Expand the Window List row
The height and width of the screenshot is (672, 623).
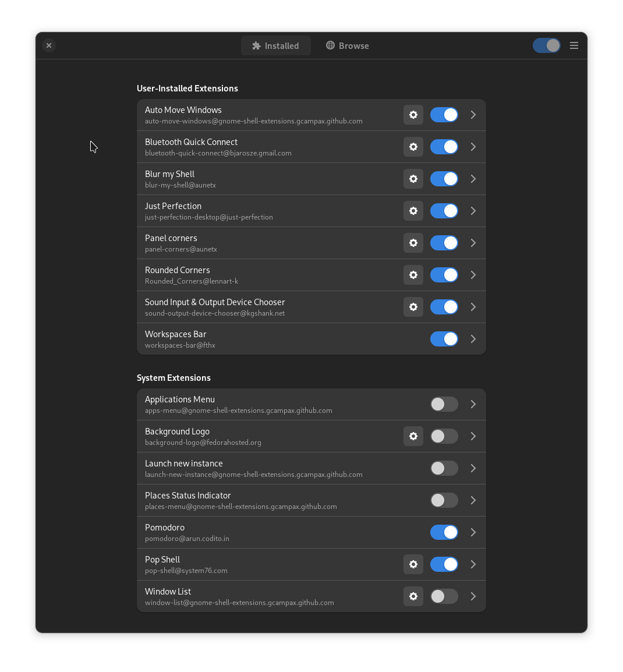tap(473, 596)
